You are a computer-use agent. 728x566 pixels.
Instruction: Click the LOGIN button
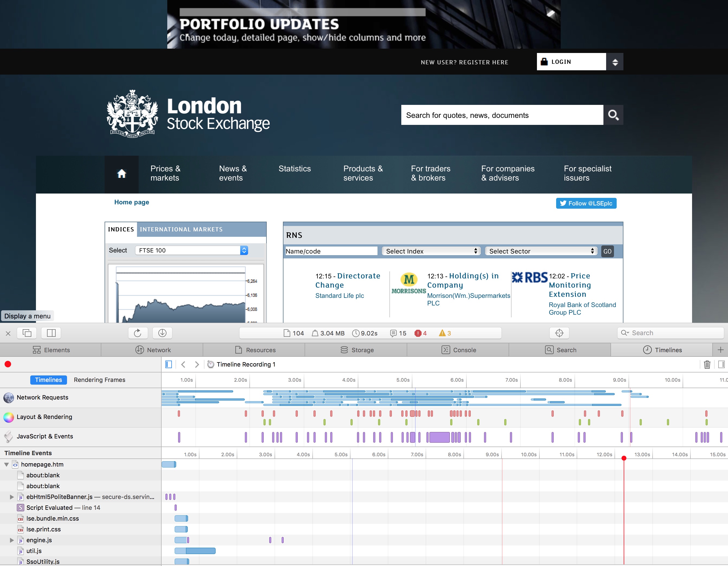coord(571,62)
